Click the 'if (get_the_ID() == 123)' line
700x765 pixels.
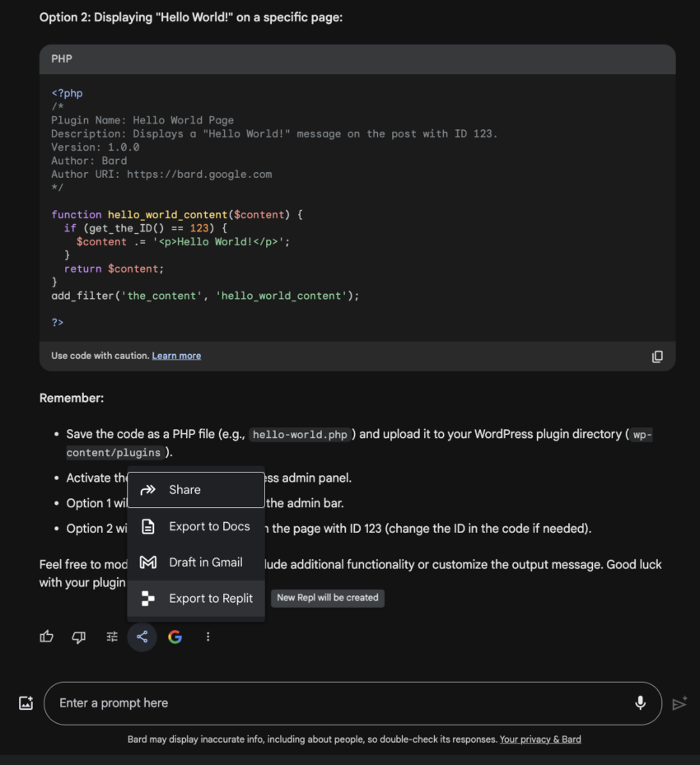pyautogui.click(x=146, y=228)
